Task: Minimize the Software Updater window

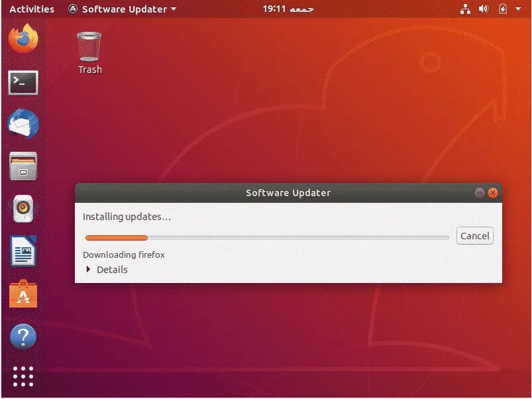Action: point(479,193)
